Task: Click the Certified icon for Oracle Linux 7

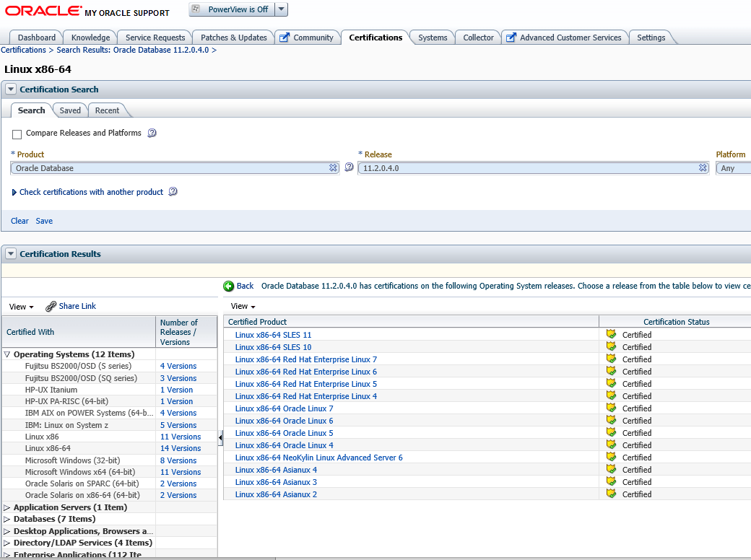Action: pos(611,408)
